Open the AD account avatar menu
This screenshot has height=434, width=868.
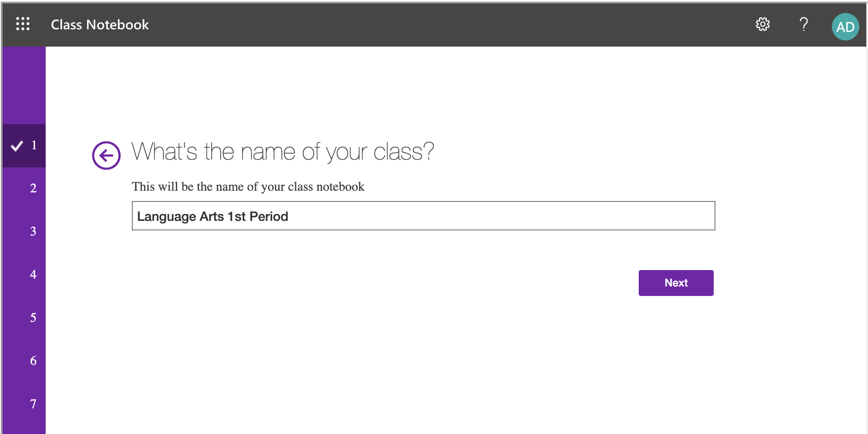(x=845, y=27)
